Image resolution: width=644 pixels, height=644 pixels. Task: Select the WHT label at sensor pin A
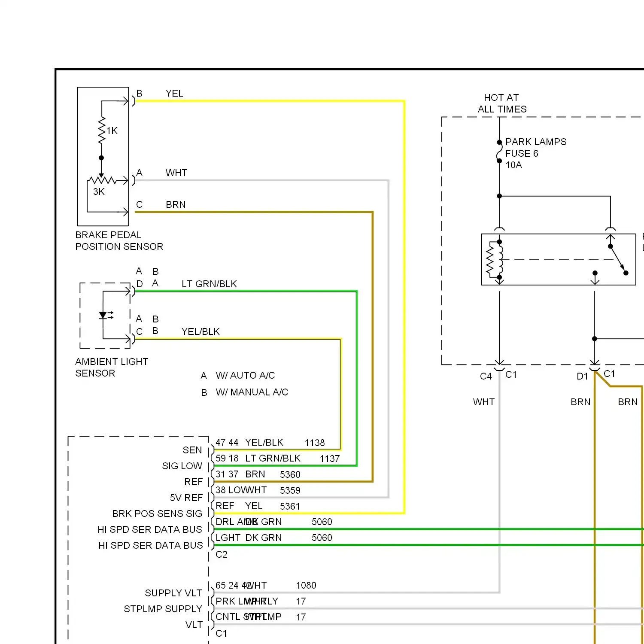(x=176, y=173)
